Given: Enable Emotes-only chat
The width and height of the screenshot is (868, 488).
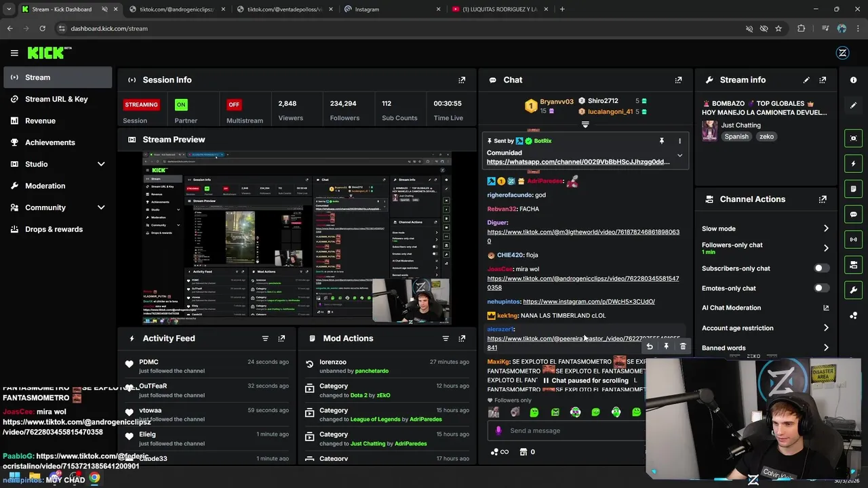Looking at the screenshot, I should (x=821, y=288).
